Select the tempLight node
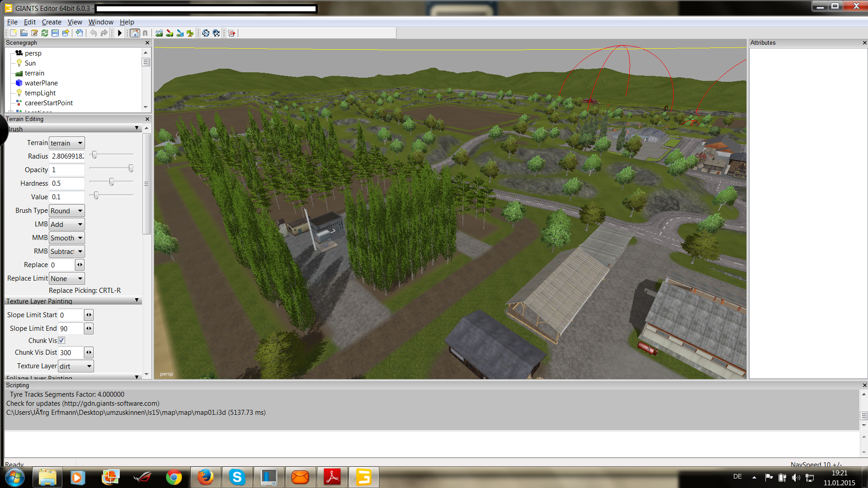This screenshot has height=488, width=868. [40, 93]
